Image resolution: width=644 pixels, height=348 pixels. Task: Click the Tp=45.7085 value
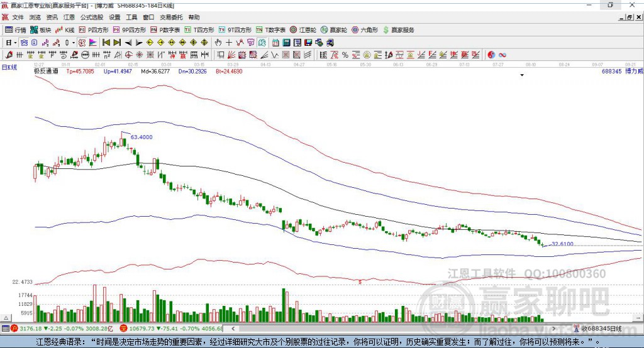coord(80,72)
